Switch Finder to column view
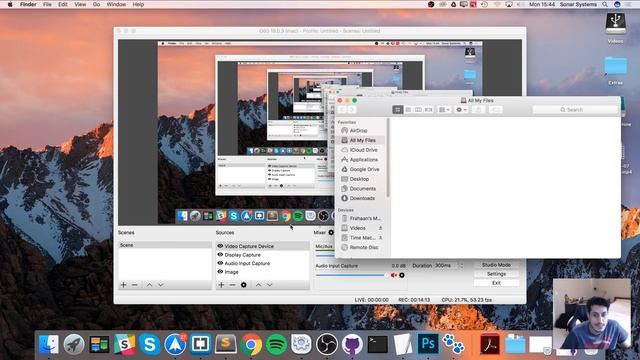Screen dimensions: 640x360 [418, 109]
